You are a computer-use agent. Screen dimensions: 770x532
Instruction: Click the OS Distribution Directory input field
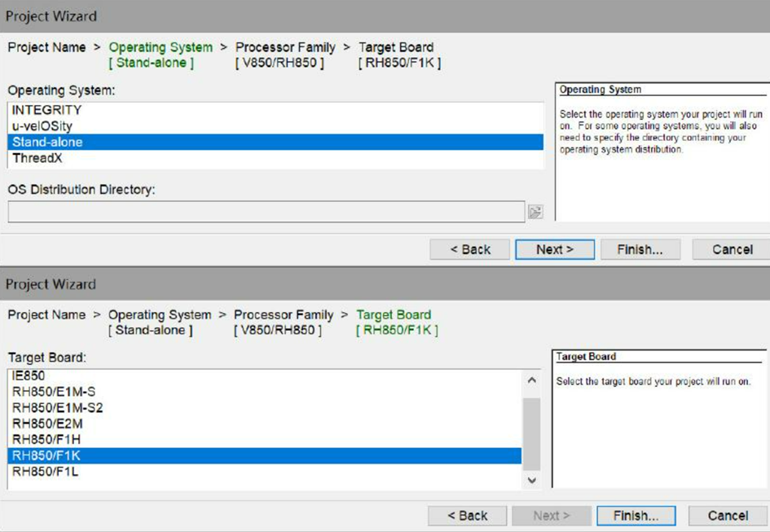266,212
